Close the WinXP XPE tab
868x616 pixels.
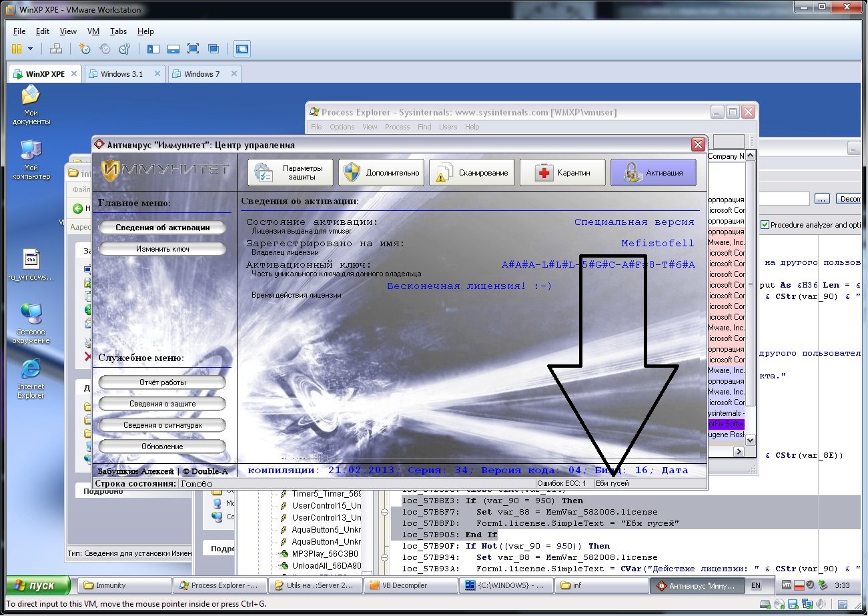[73, 74]
